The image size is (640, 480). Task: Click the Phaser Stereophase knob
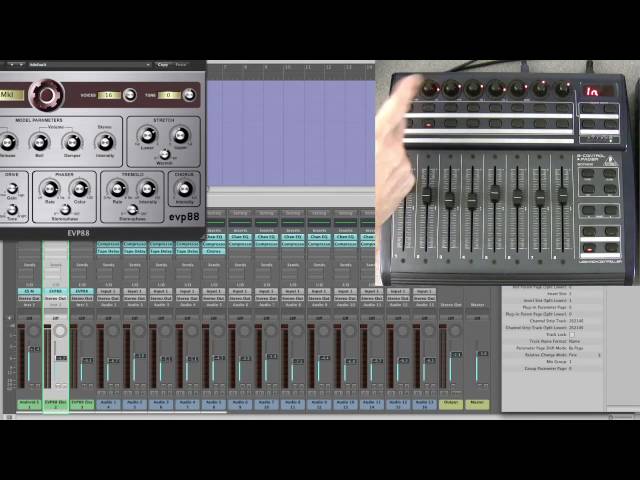(x=65, y=210)
